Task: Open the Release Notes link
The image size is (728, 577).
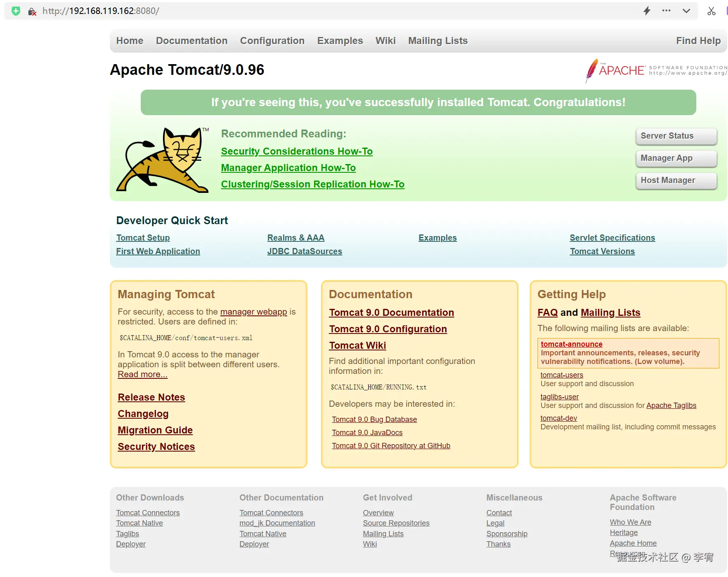Action: pos(151,397)
